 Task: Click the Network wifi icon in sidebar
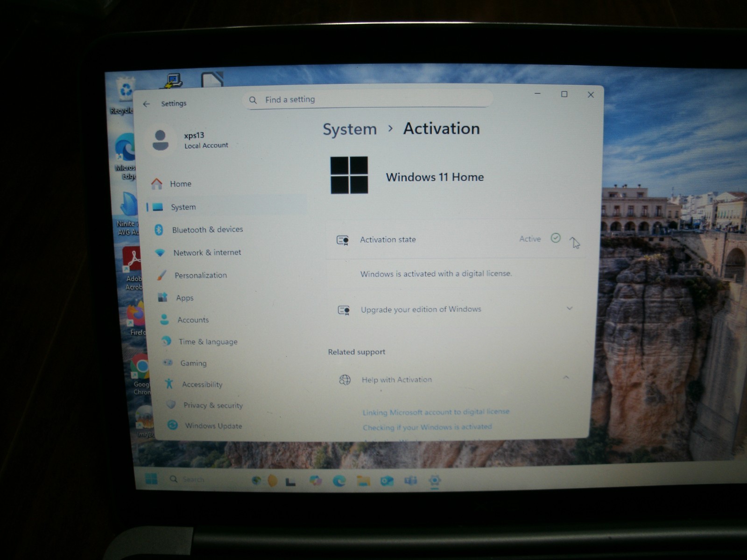pos(160,252)
